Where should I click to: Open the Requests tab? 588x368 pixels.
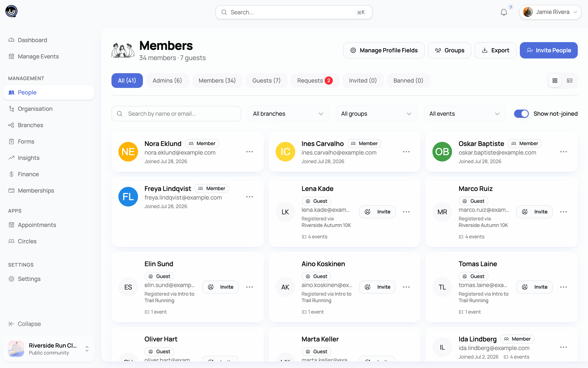315,81
